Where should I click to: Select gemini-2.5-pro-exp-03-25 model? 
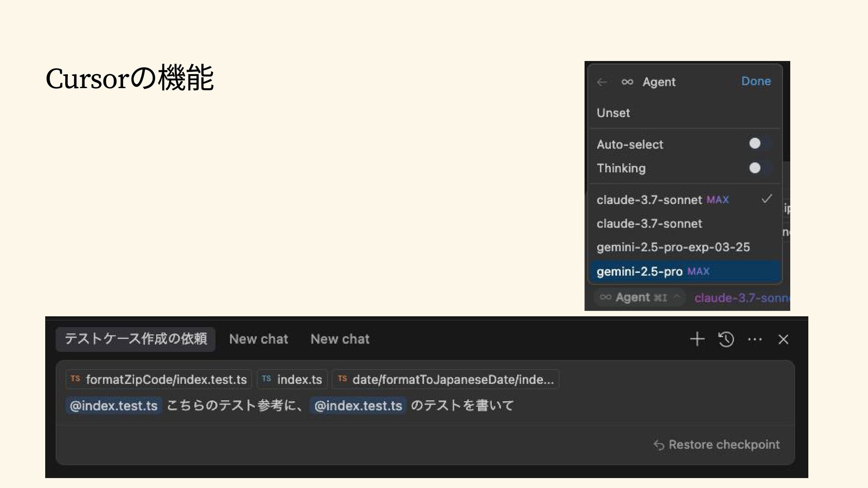(x=685, y=247)
